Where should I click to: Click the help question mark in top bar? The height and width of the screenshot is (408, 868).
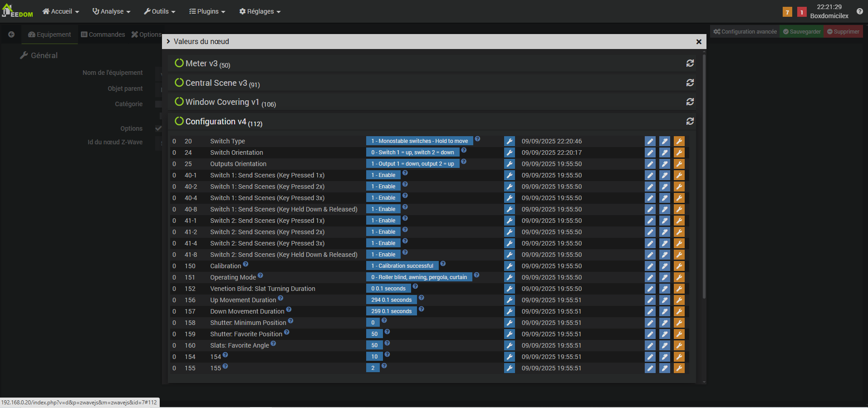(859, 11)
